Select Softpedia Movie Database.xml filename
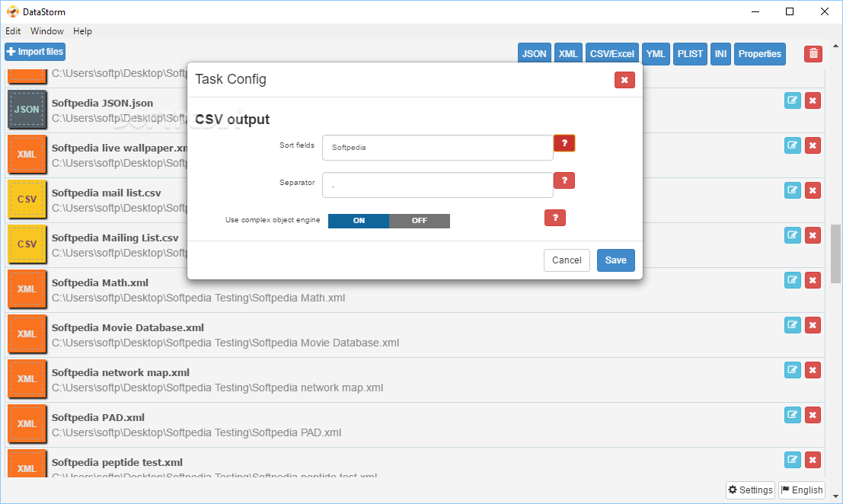This screenshot has height=504, width=843. pos(127,328)
